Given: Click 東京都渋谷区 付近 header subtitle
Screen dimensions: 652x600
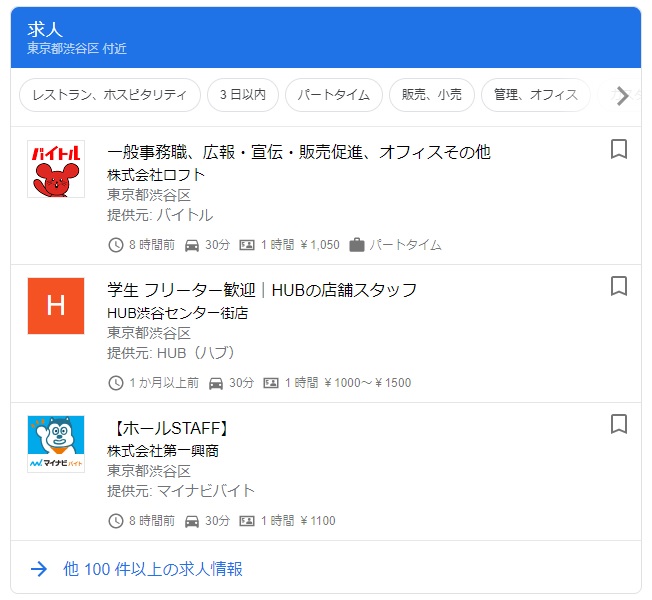Looking at the screenshot, I should (x=77, y=49).
